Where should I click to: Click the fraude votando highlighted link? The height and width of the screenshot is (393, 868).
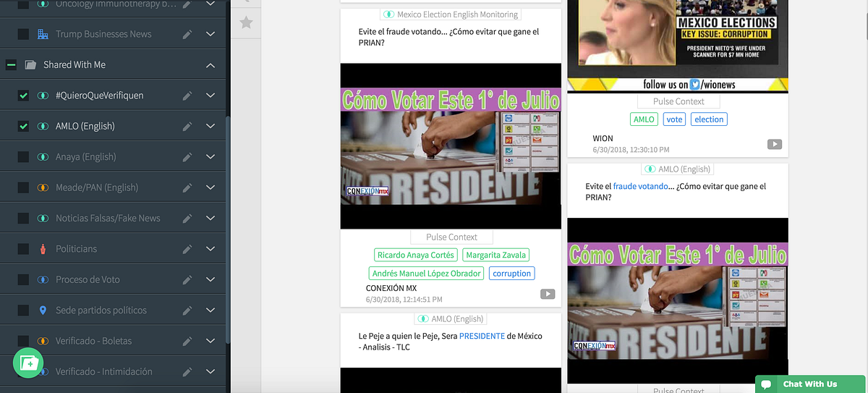(642, 186)
